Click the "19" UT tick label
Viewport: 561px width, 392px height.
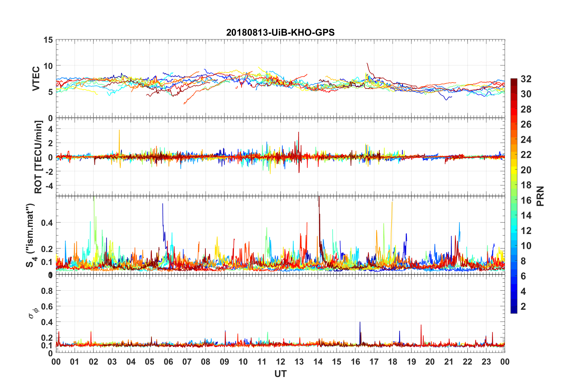(411, 362)
